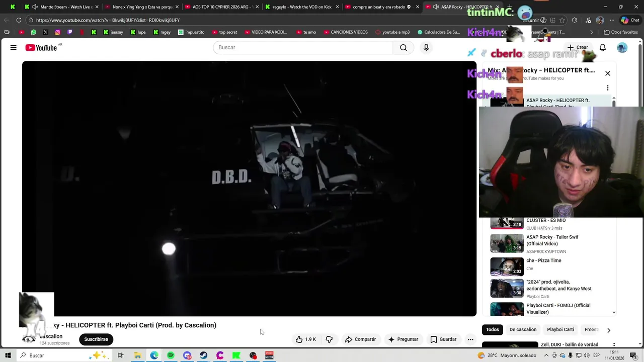644x362 pixels.
Task: Select the Playboi Carti filter chip
Action: pyautogui.click(x=560, y=330)
